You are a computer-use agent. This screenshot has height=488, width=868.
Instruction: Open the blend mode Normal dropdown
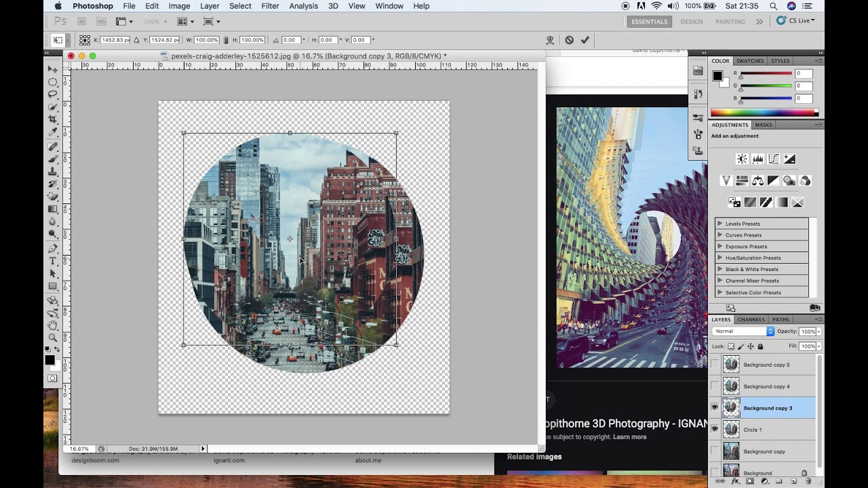click(743, 331)
